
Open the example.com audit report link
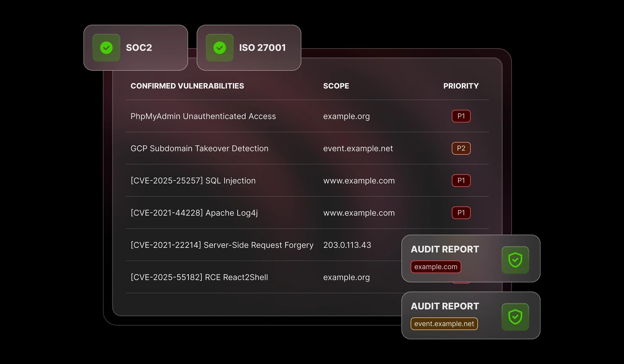coord(435,266)
